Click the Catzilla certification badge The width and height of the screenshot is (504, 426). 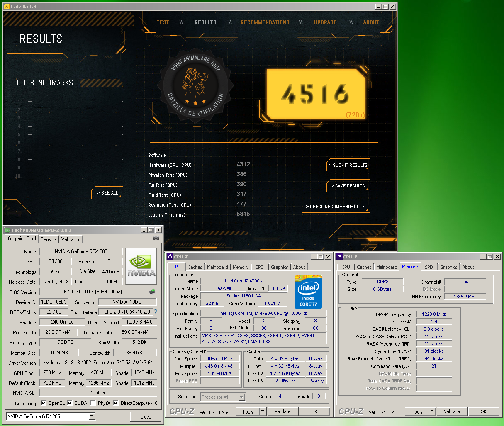pyautogui.click(x=195, y=86)
